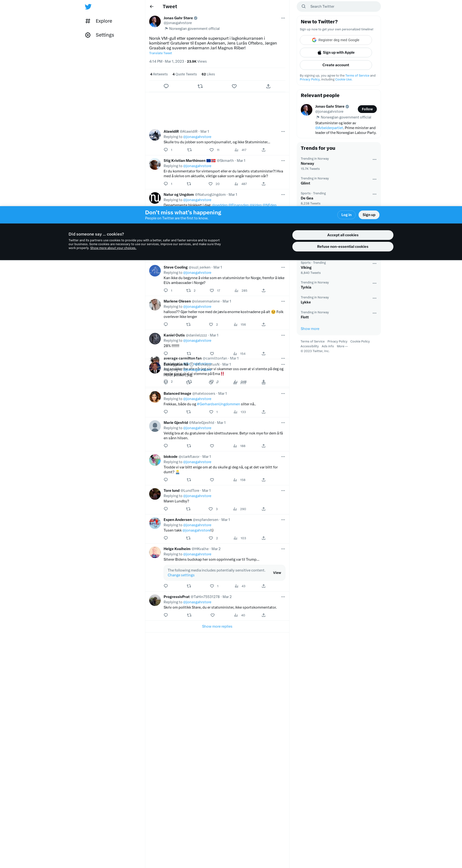Open options for the Glimt trend
The image size is (462, 868).
(x=374, y=179)
